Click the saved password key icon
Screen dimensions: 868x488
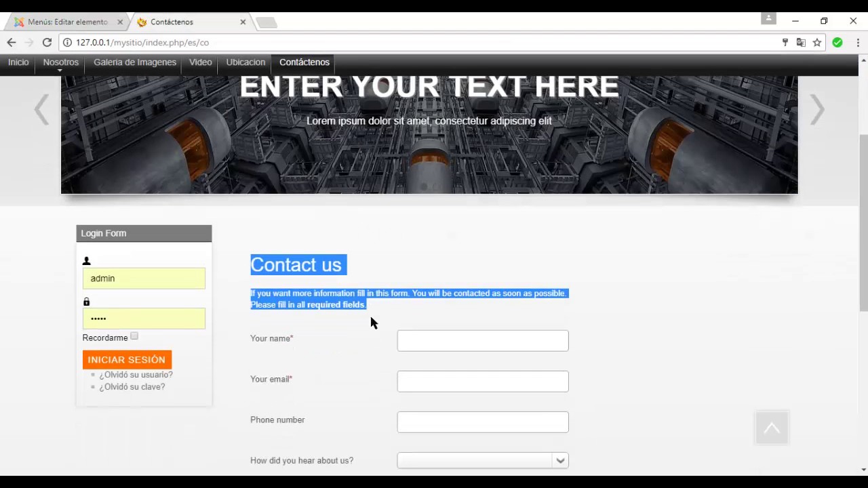click(785, 42)
